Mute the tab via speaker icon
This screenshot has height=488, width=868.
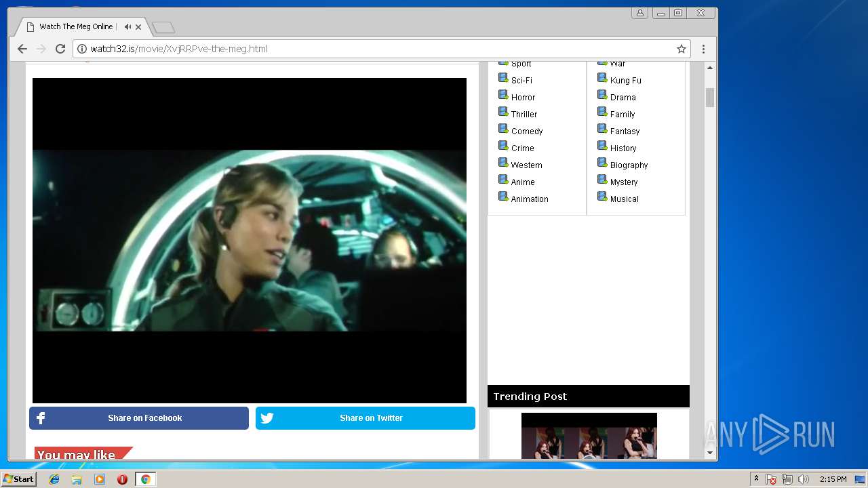(x=127, y=27)
